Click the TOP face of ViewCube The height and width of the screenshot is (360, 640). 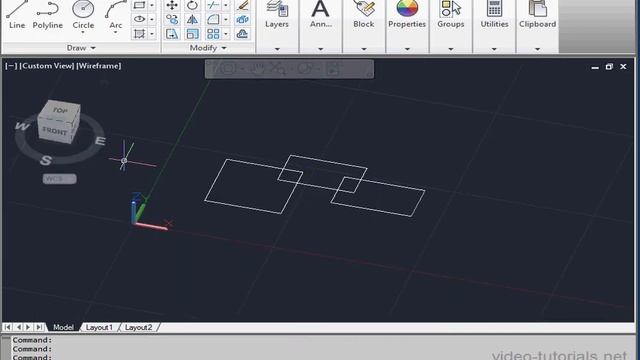click(x=60, y=110)
